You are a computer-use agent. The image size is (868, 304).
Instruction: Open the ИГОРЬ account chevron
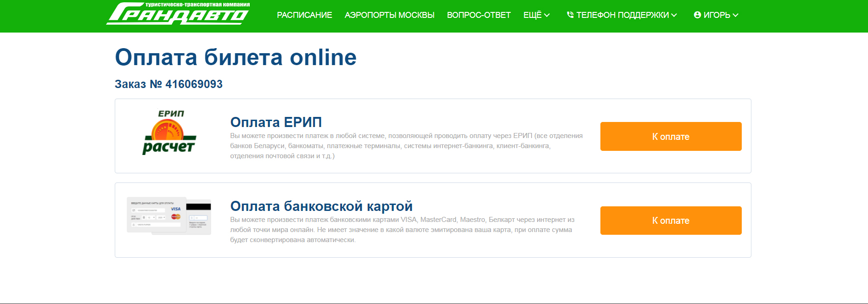point(735,15)
